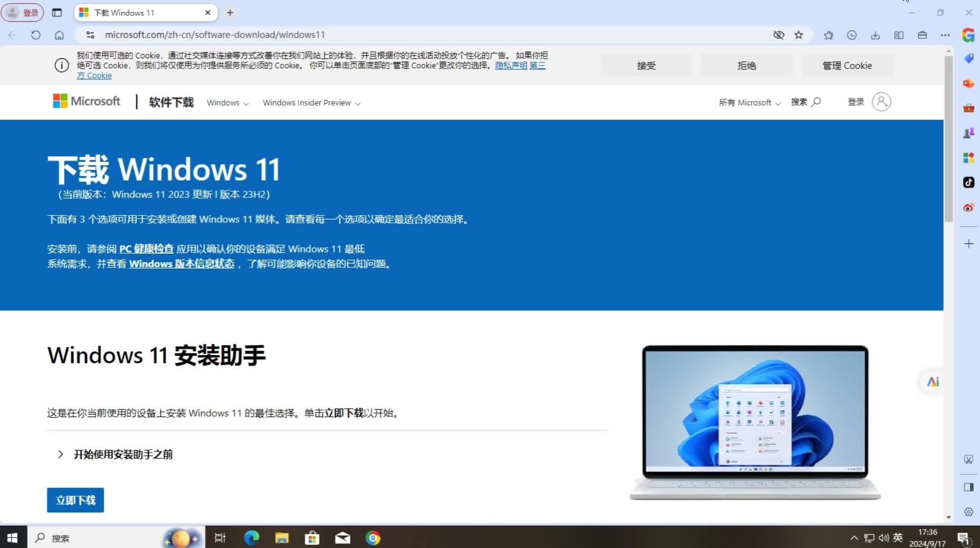Open sidebar settings gear icon
The height and width of the screenshot is (548, 980).
tap(968, 512)
